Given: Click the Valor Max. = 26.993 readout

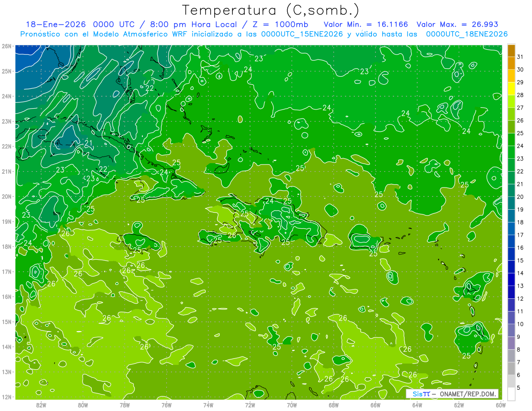Looking at the screenshot, I should coord(457,24).
